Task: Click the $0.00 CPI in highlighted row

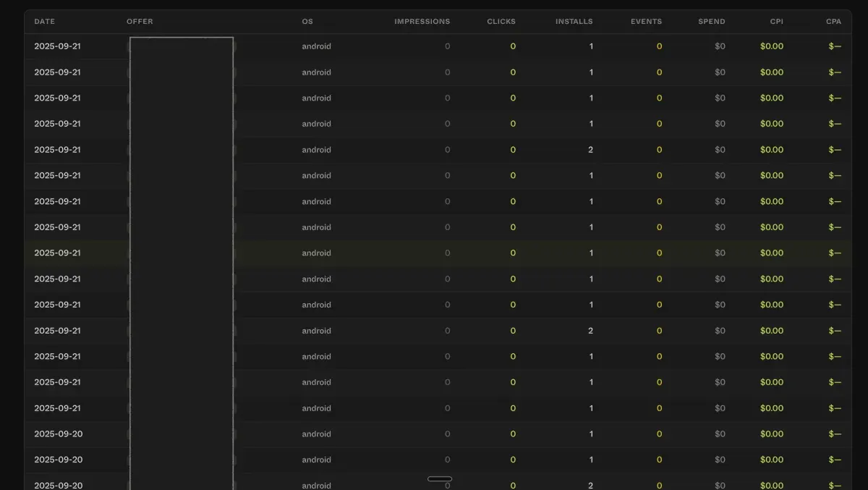Action: coord(772,253)
